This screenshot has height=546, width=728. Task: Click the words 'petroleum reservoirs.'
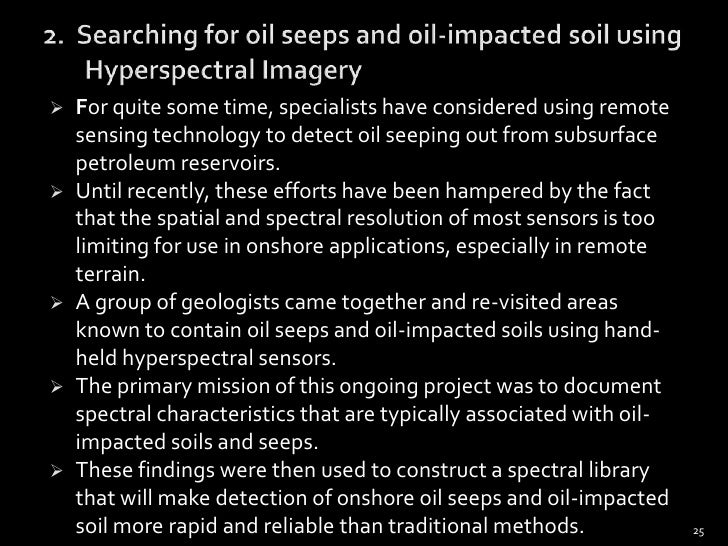(178, 163)
